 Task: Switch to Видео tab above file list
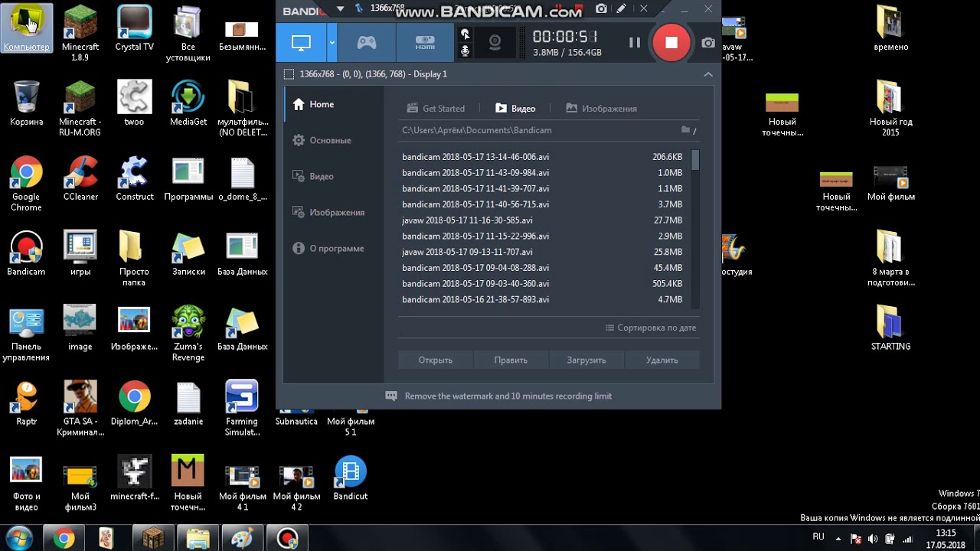click(515, 109)
